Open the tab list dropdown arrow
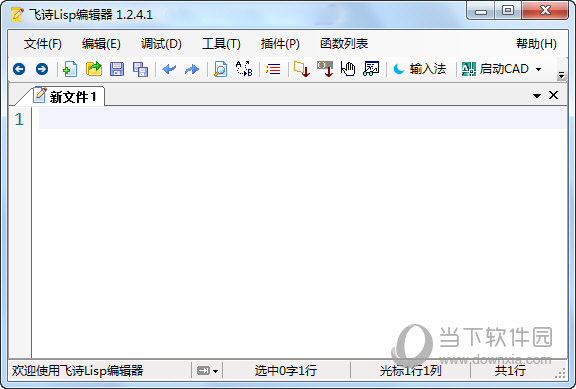The width and height of the screenshot is (576, 389). coord(537,96)
